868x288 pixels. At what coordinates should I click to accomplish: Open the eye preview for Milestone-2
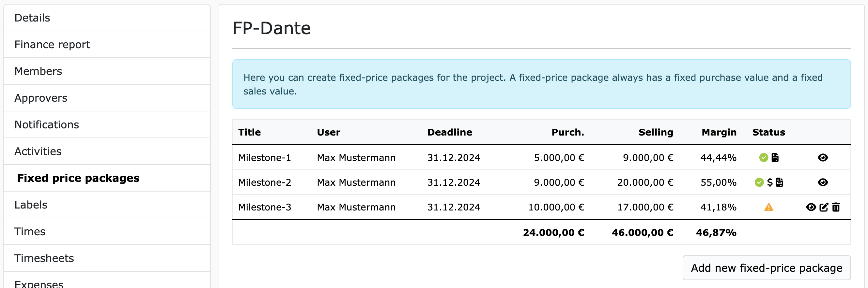point(823,182)
